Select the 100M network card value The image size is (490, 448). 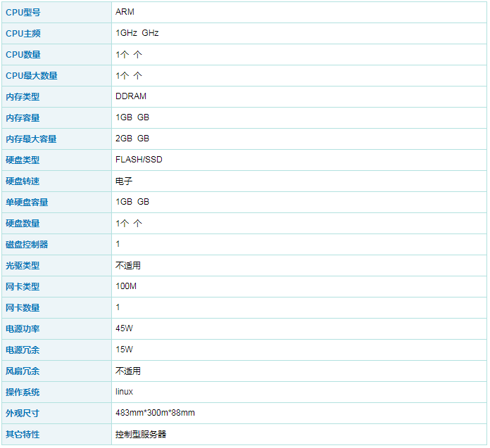tap(126, 286)
